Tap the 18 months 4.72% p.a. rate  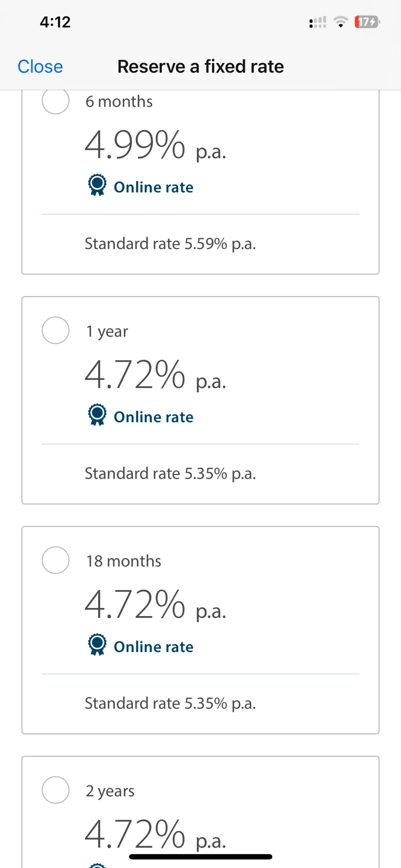pos(155,605)
